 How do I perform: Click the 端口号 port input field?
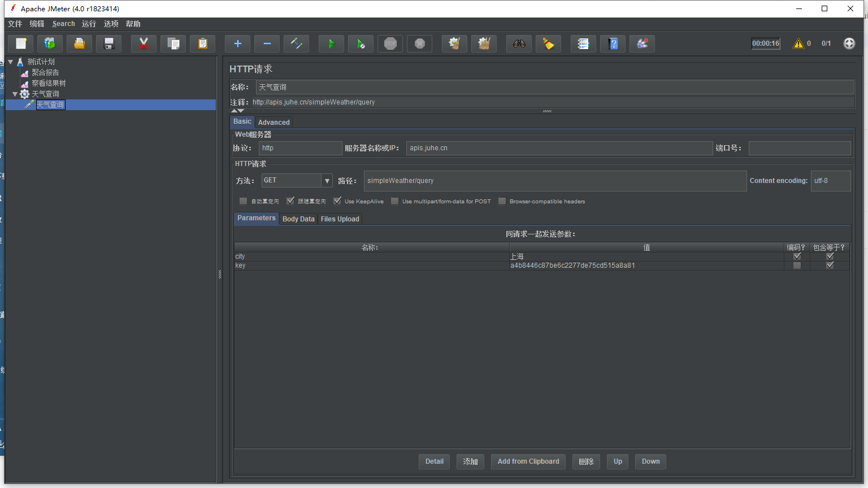pyautogui.click(x=800, y=148)
